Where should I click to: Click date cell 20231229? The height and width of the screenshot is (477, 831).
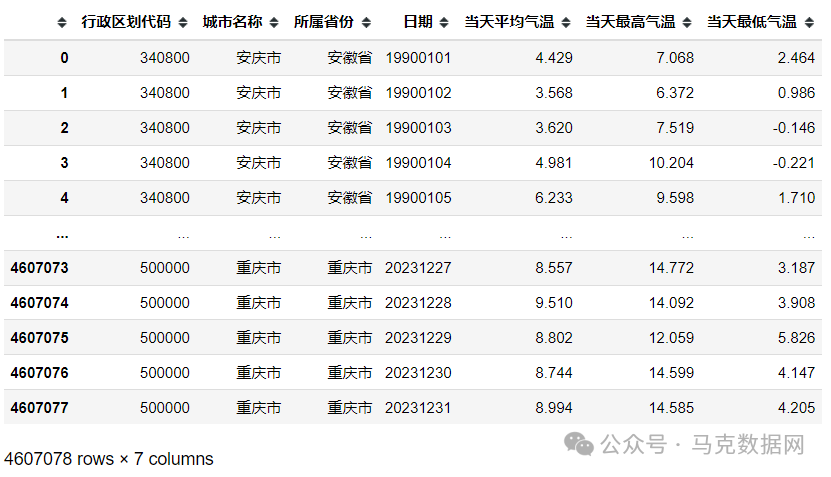(x=418, y=338)
